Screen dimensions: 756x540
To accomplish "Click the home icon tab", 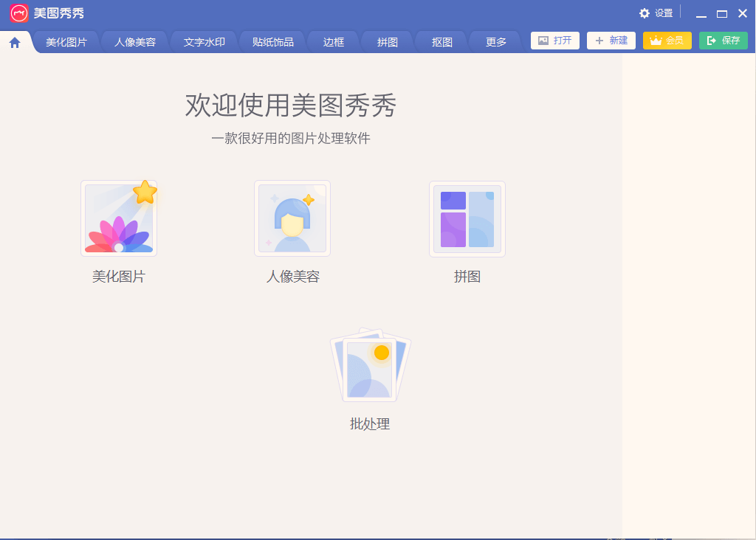I will [x=15, y=42].
